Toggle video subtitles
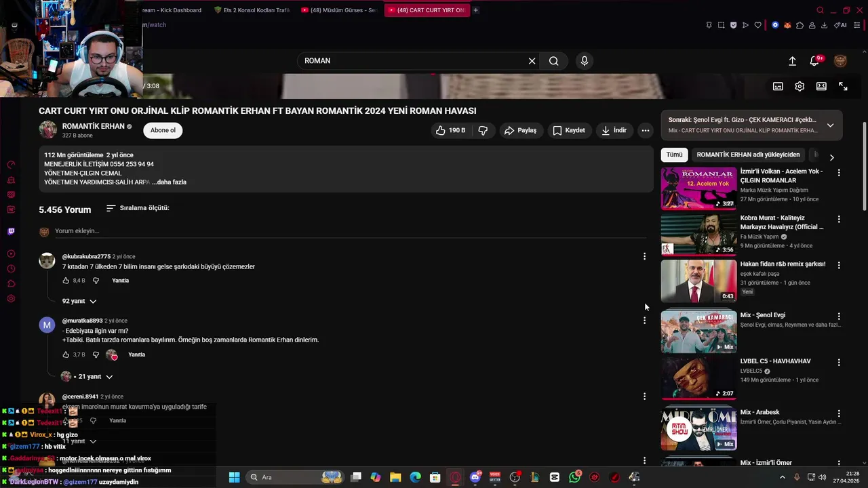868x488 pixels. [778, 86]
